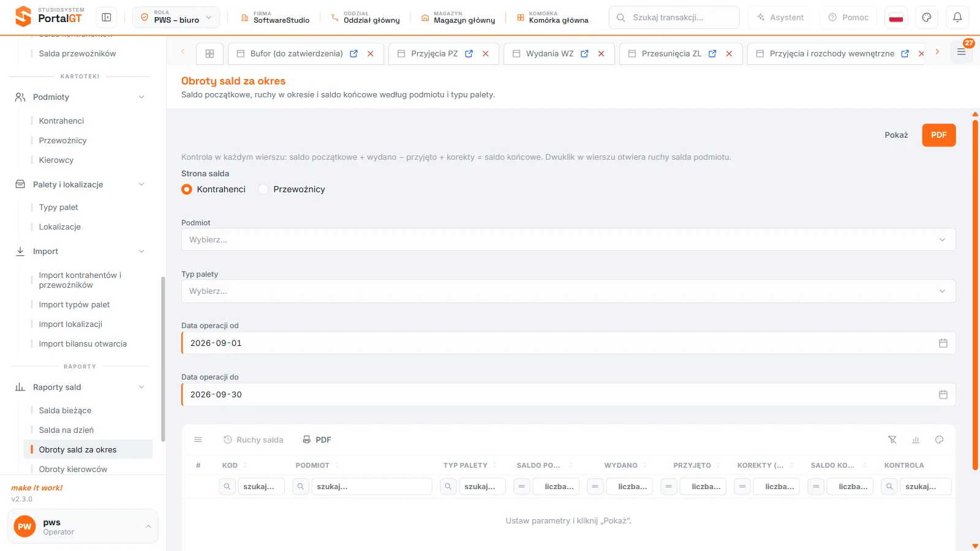Open notifications bell icon
The height and width of the screenshot is (551, 980).
tap(957, 18)
